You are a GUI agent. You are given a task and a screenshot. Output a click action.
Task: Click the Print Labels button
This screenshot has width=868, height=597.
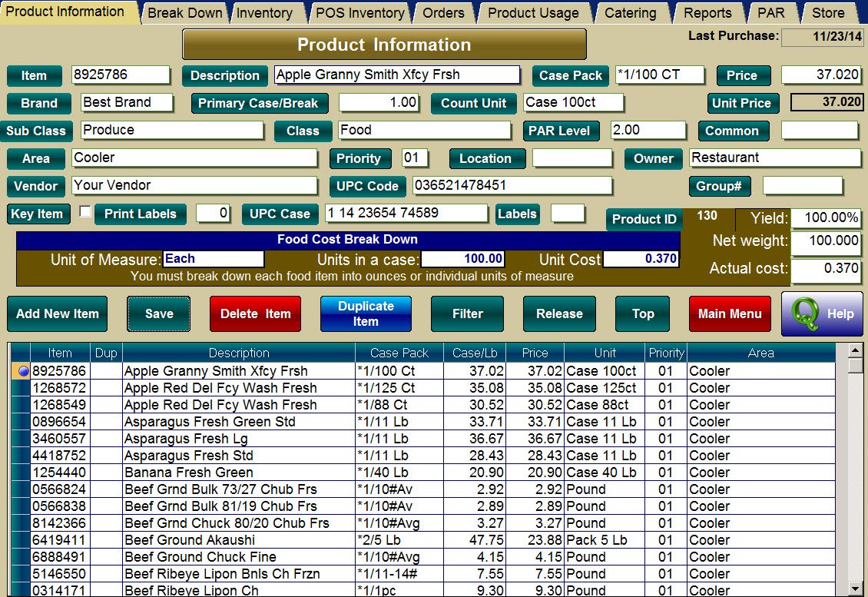(x=141, y=214)
